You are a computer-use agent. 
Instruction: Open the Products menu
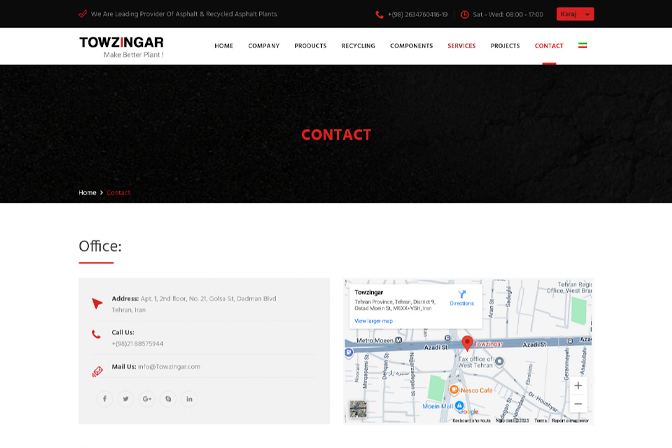coord(310,46)
